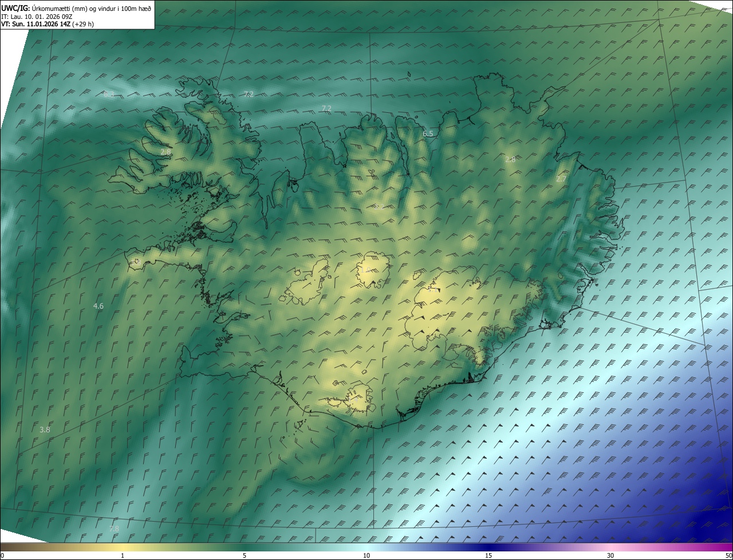
Task: Click the 10 tick on the color scale
Action: click(366, 555)
